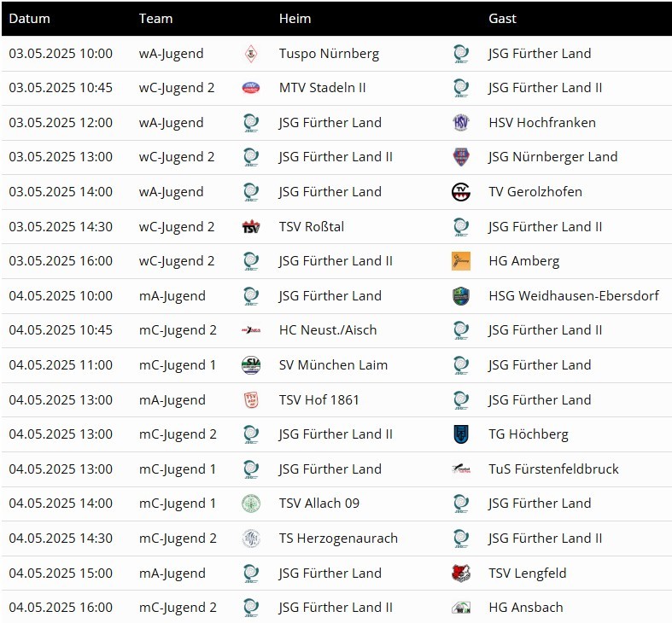The width and height of the screenshot is (672, 623).
Task: Click the Team column header
Action: [x=155, y=19]
